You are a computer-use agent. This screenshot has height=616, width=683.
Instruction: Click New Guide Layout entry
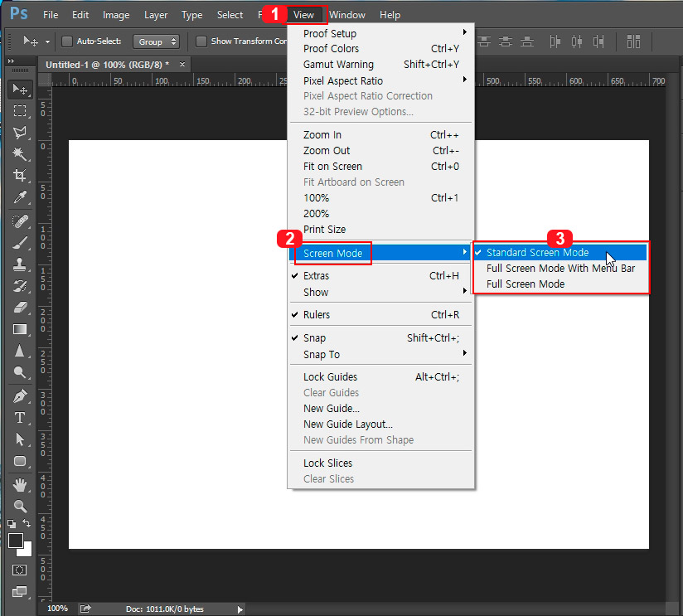coord(380,424)
